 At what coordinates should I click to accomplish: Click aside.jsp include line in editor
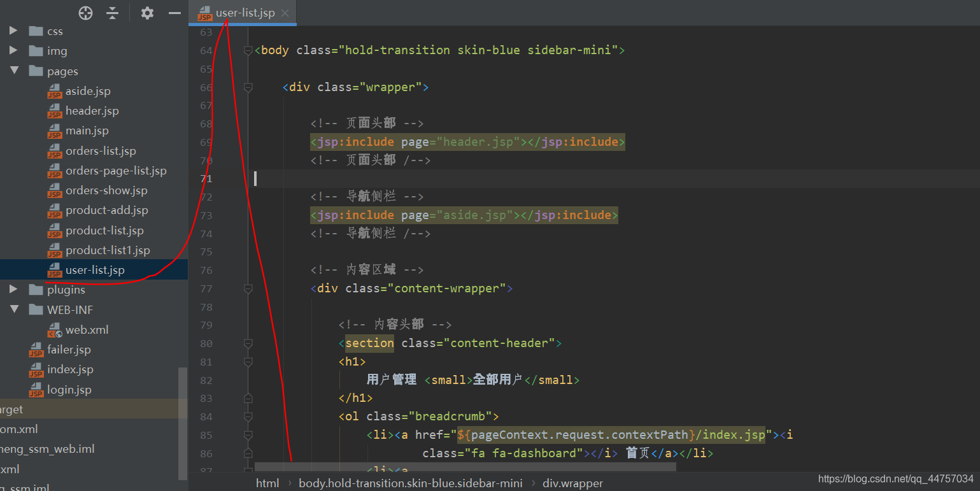coord(464,215)
